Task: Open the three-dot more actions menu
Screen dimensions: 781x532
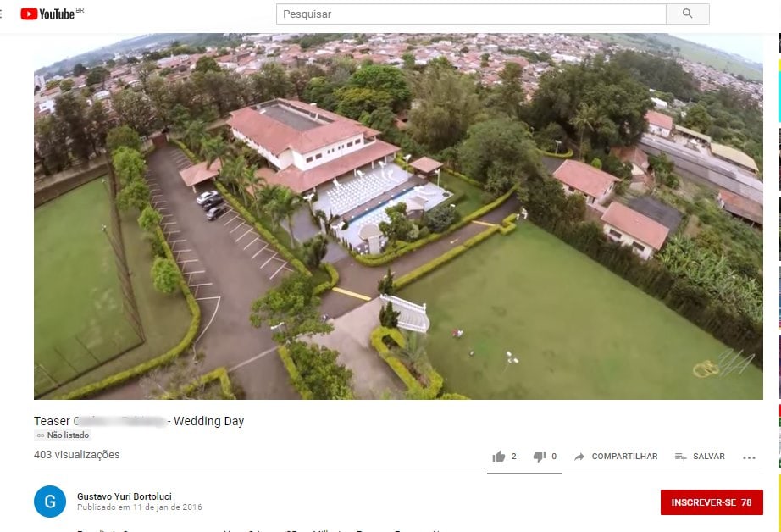Action: coord(749,457)
